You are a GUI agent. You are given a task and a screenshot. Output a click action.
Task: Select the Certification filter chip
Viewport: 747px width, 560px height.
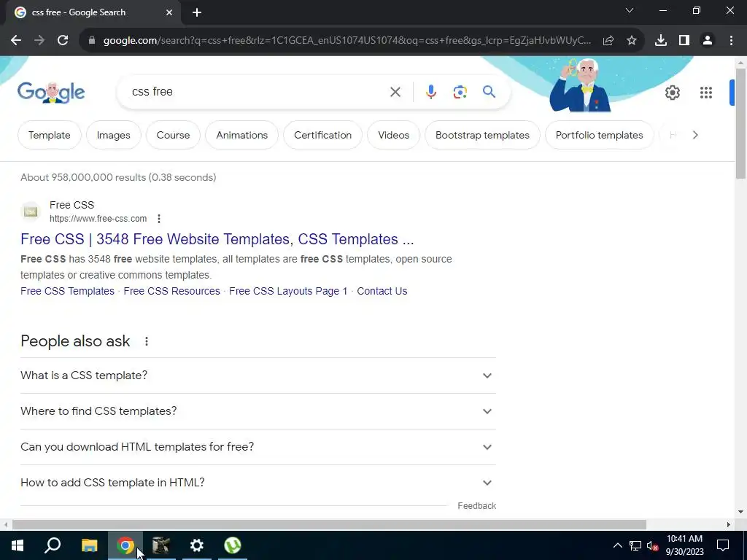coord(322,135)
